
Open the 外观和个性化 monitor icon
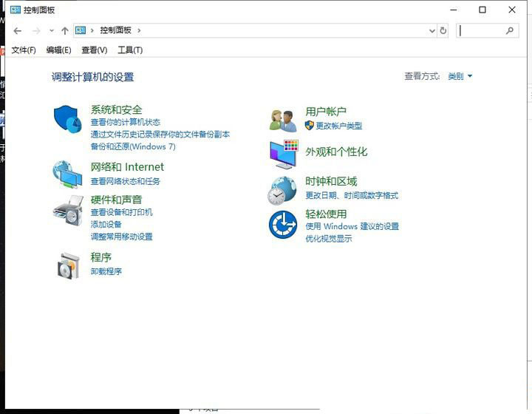click(284, 154)
